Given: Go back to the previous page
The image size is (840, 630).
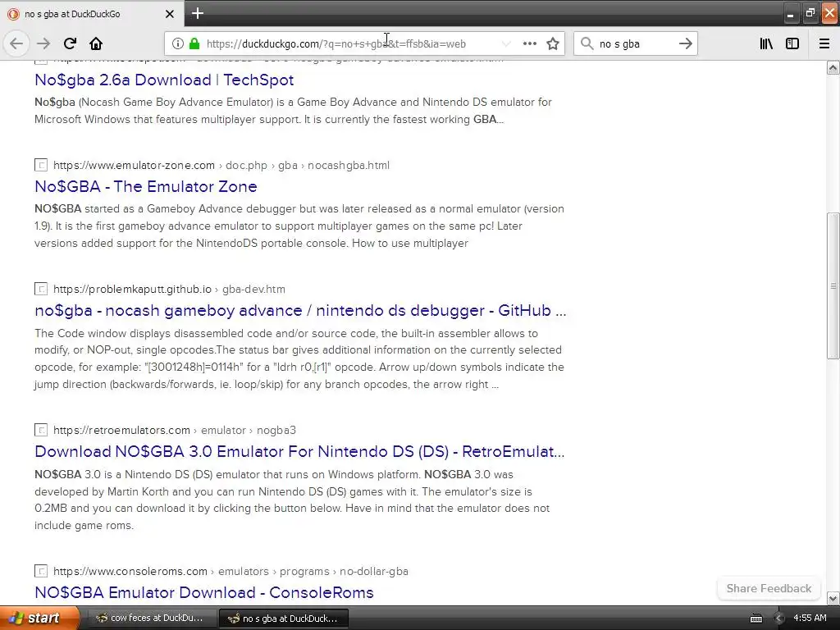Looking at the screenshot, I should tap(16, 43).
